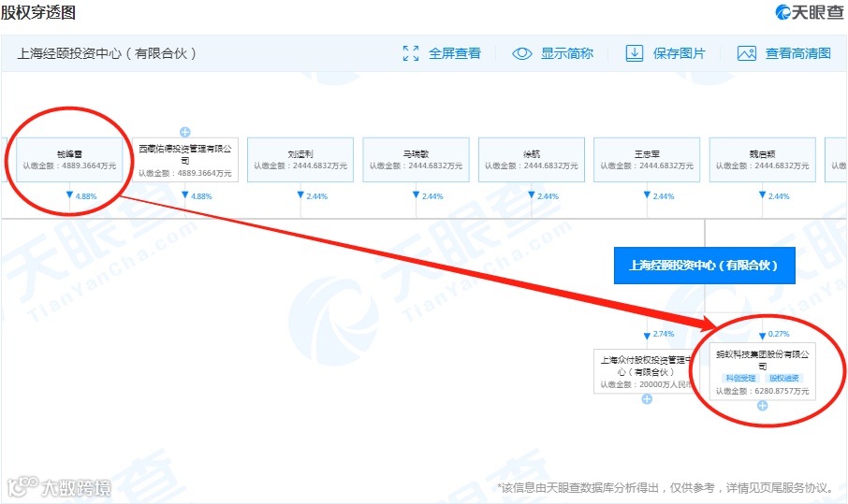
Task: Select the 徐航 shareholder node
Action: click(532, 159)
